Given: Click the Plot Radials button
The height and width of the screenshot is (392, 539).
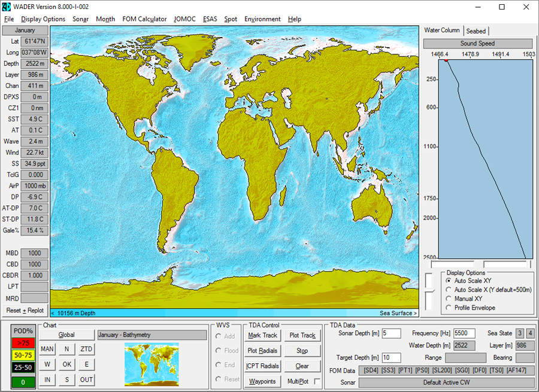Looking at the screenshot, I should pos(262,351).
